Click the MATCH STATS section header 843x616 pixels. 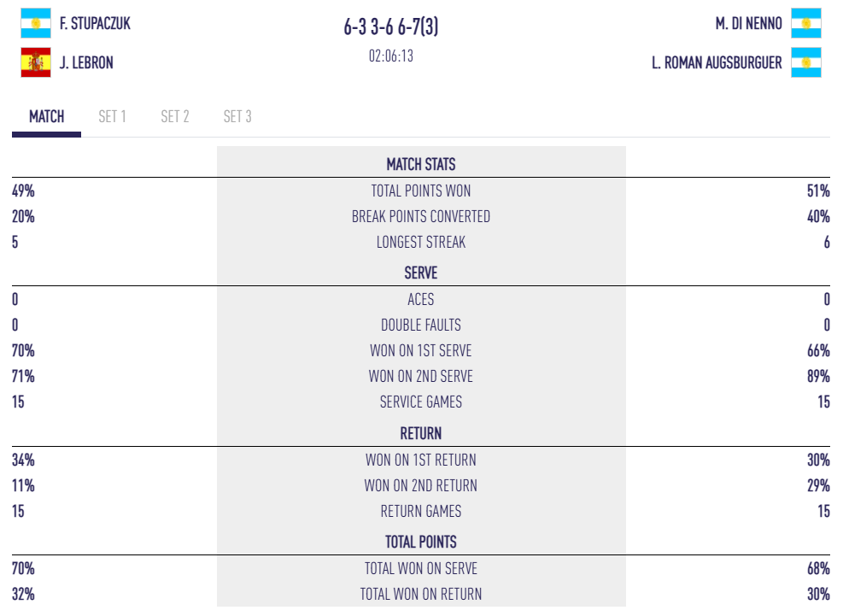(x=421, y=164)
